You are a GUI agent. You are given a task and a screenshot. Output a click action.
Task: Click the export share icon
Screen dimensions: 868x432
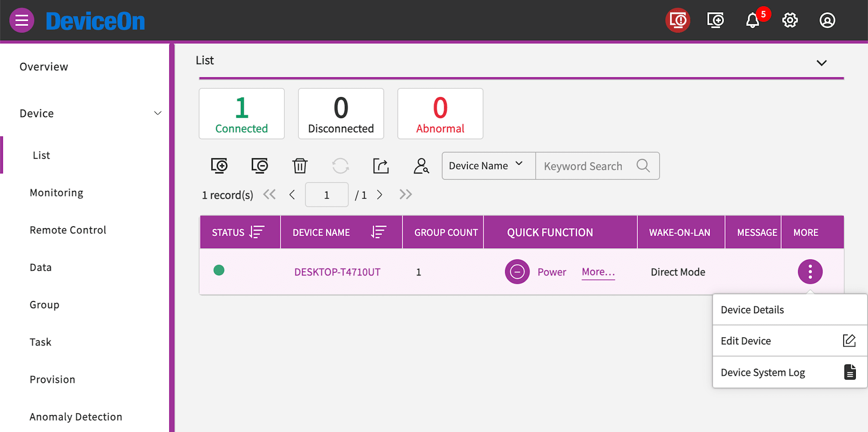tap(381, 166)
